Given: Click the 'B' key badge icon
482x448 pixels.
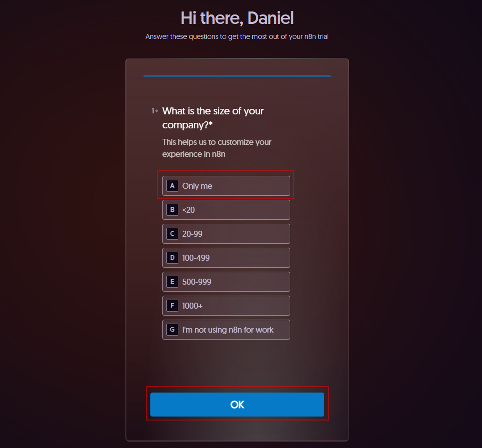Looking at the screenshot, I should click(172, 210).
